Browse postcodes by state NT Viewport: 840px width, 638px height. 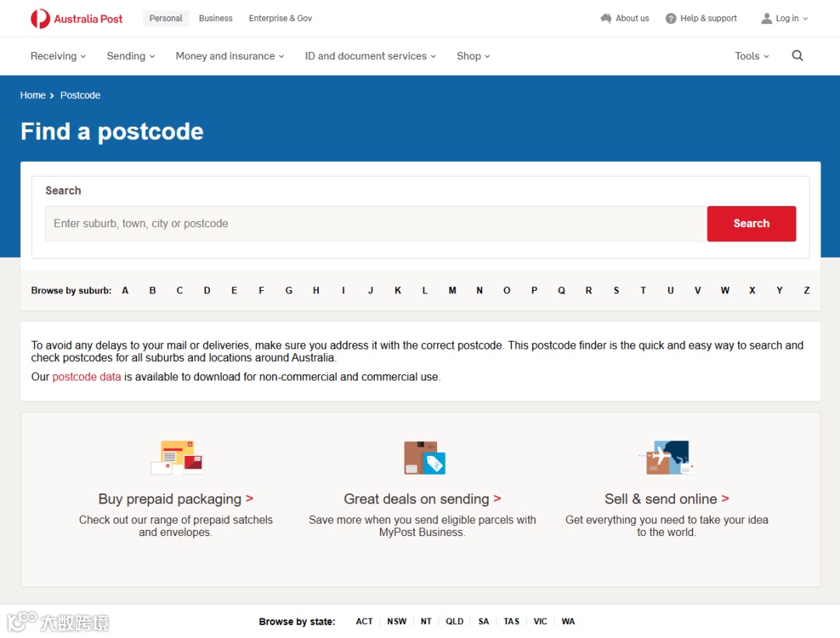pos(426,622)
